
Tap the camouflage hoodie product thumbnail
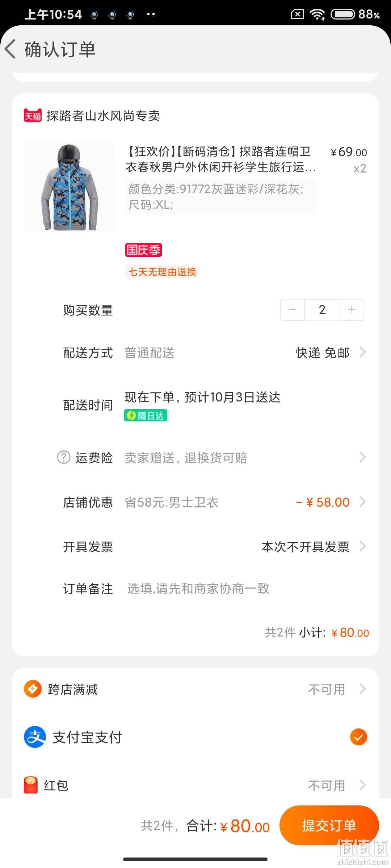(x=69, y=187)
